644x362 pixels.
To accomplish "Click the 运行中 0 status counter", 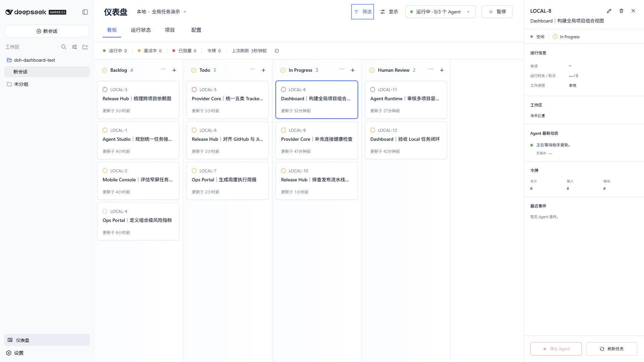I will 115,51.
